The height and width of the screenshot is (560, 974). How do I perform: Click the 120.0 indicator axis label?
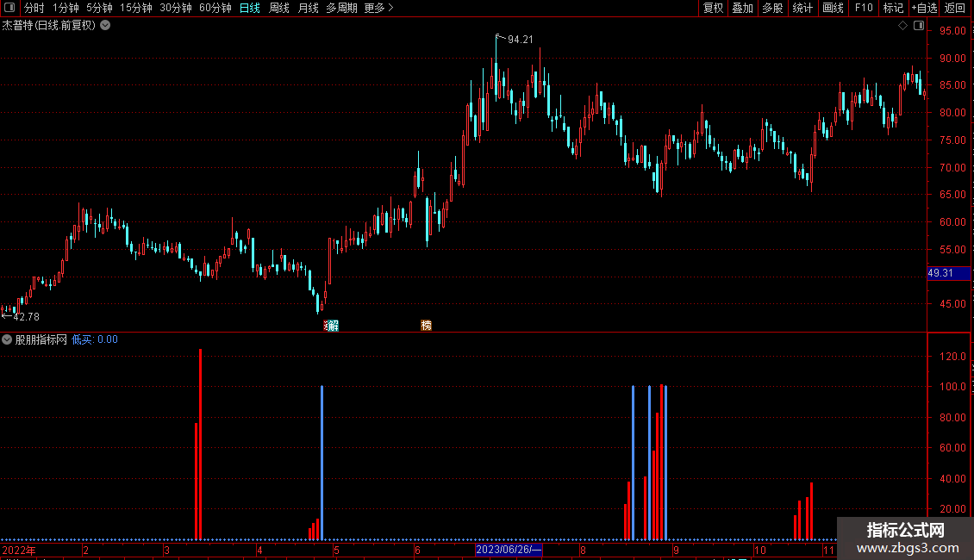coord(952,357)
